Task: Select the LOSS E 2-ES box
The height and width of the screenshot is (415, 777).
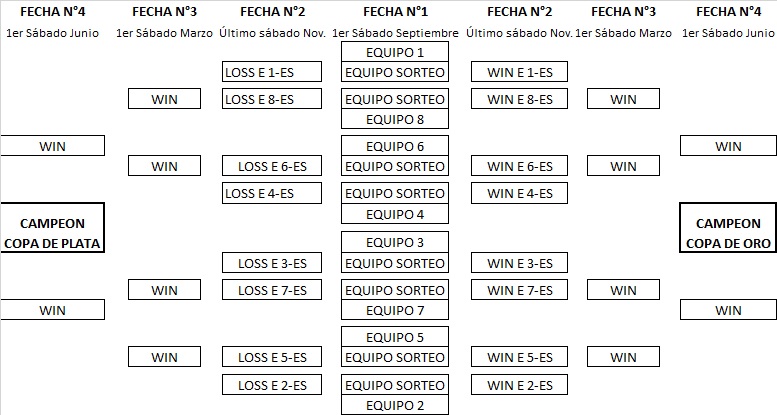Action: [x=272, y=385]
